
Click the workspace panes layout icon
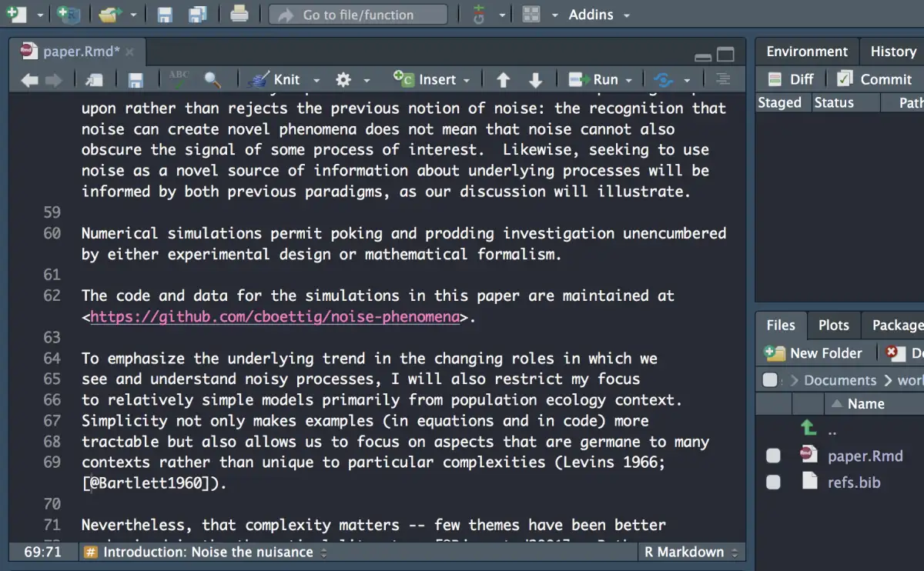click(531, 15)
